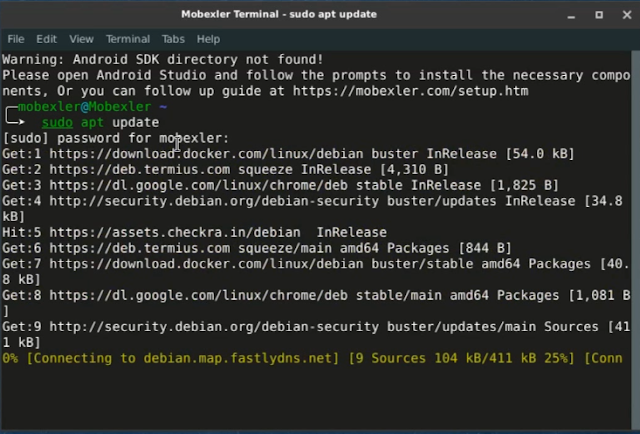Open the View menu

tap(81, 39)
